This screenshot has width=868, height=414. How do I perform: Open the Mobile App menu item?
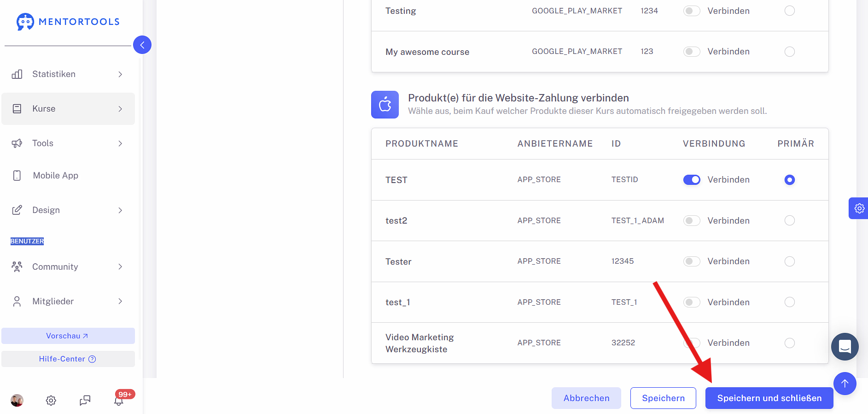[x=68, y=176]
